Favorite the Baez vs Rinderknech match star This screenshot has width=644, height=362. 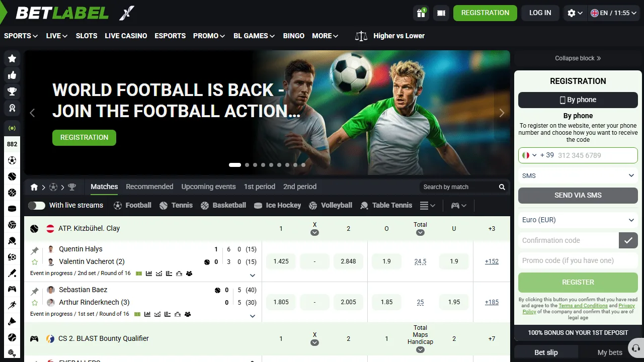coord(35,303)
